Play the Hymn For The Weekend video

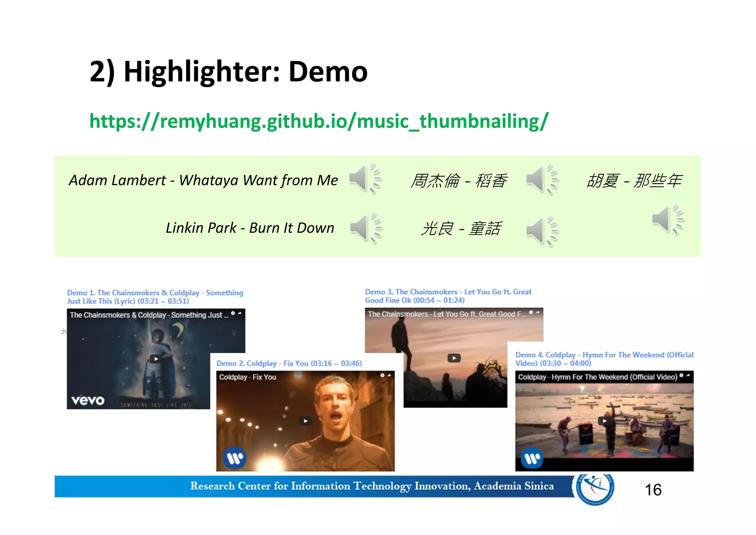(x=604, y=421)
